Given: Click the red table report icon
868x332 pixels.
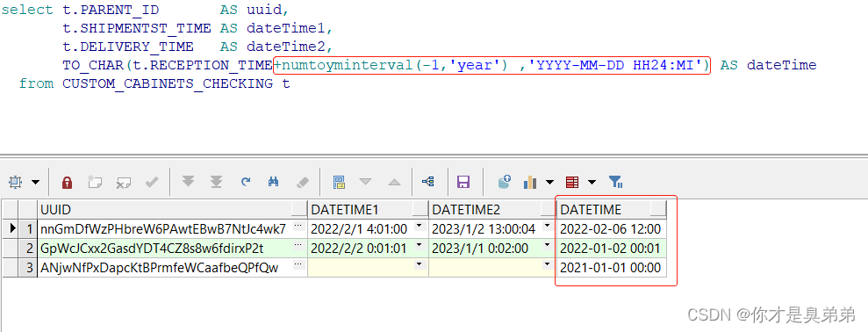Looking at the screenshot, I should pos(572,182).
